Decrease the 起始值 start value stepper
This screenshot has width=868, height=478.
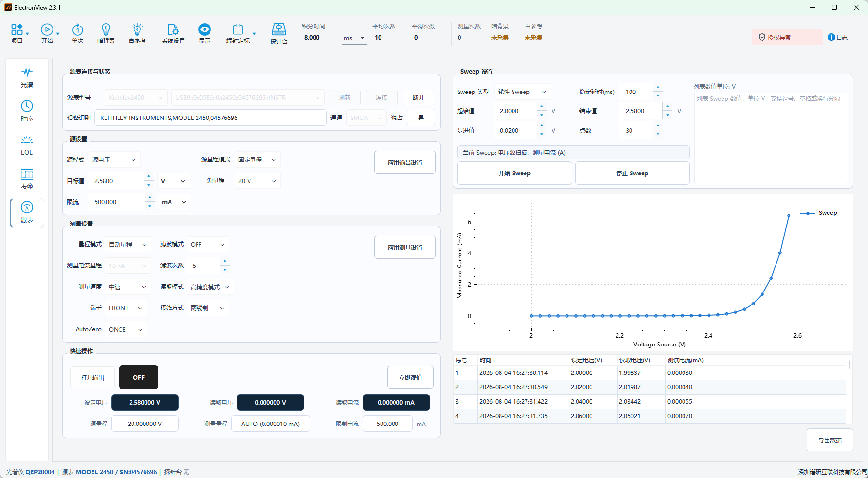pyautogui.click(x=542, y=115)
